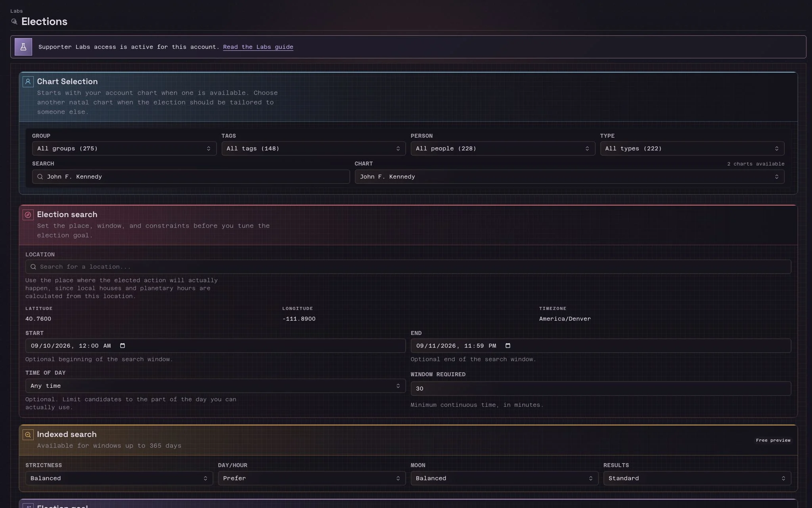
Task: Open the Group dropdown All groups (275)
Action: [x=124, y=148]
